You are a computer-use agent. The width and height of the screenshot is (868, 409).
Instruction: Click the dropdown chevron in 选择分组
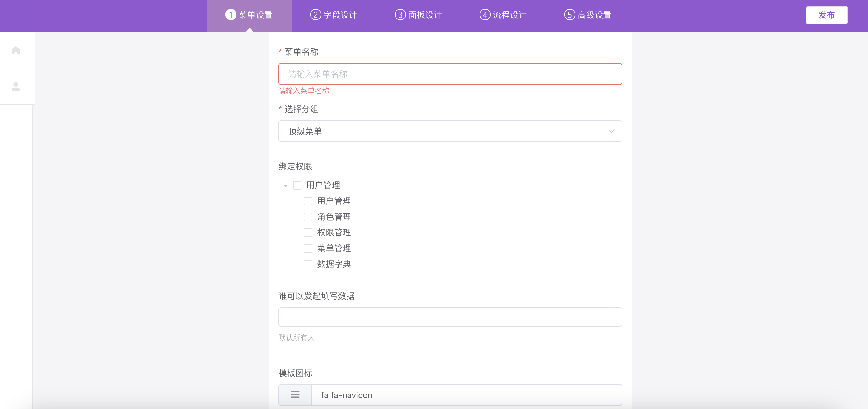tap(611, 131)
